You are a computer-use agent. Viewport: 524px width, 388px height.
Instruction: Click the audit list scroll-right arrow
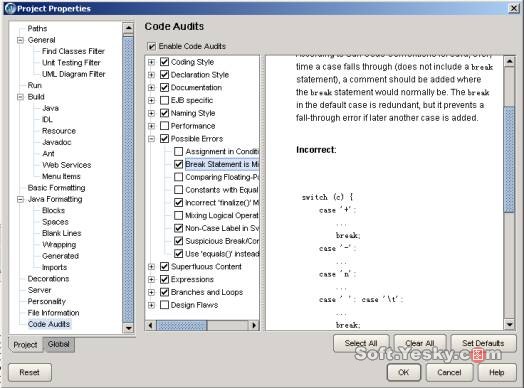254,325
